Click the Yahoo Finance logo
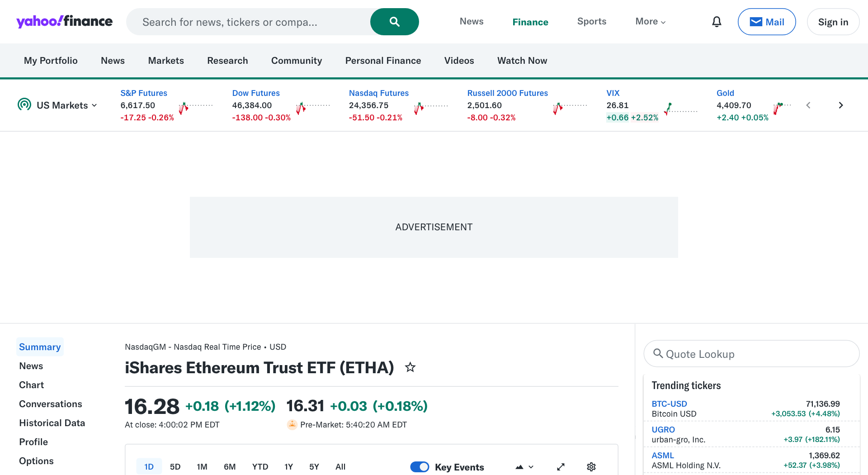Viewport: 868px width, 475px height. point(64,21)
